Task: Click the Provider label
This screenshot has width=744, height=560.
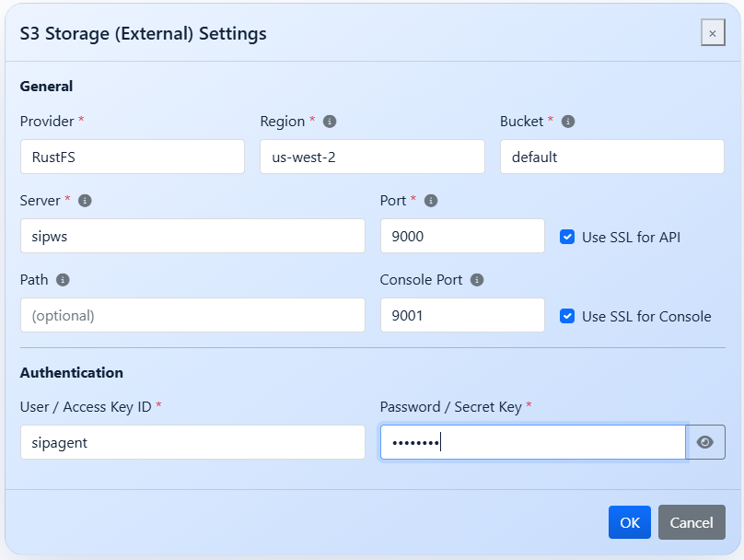Action: (47, 122)
